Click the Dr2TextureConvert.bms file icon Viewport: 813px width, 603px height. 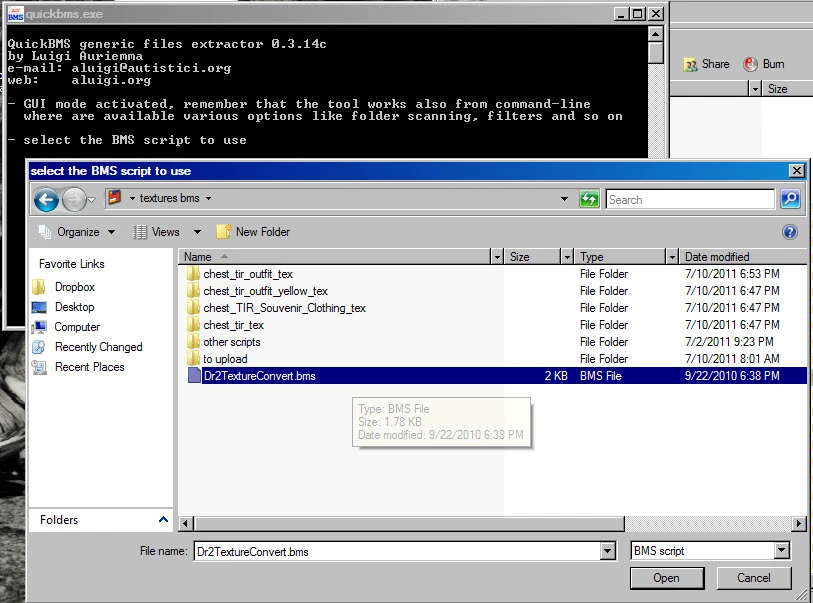[x=194, y=375]
